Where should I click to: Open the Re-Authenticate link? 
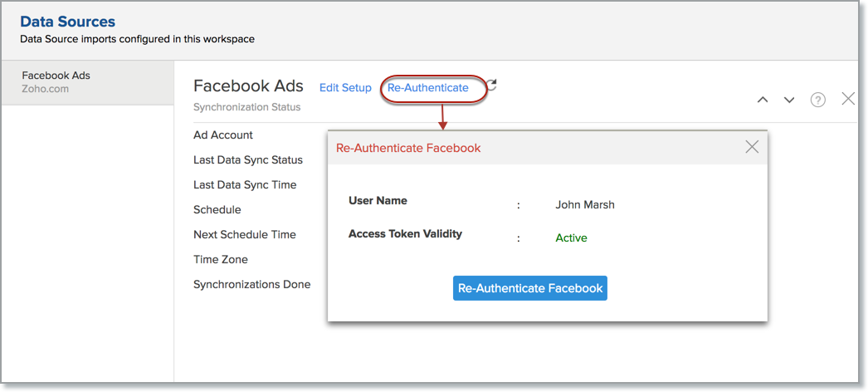428,87
